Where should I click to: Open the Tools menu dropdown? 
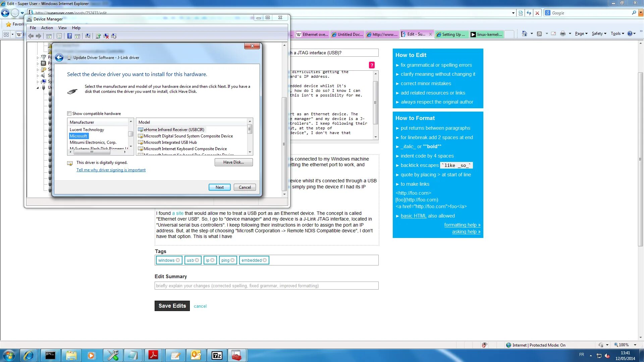(x=617, y=34)
